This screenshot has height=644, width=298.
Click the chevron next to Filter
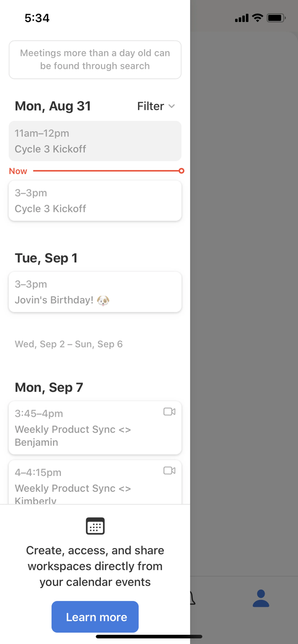pyautogui.click(x=172, y=106)
